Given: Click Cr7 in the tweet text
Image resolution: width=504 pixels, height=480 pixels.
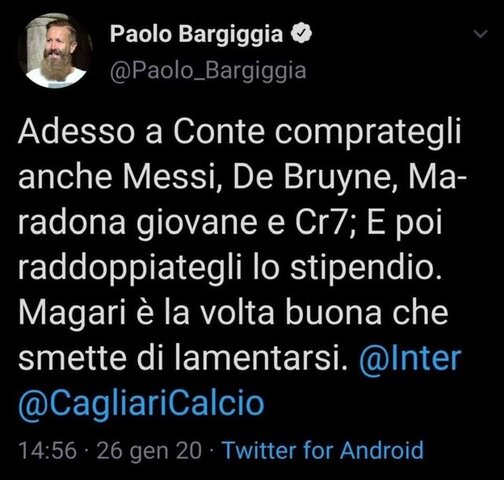Looking at the screenshot, I should (323, 222).
